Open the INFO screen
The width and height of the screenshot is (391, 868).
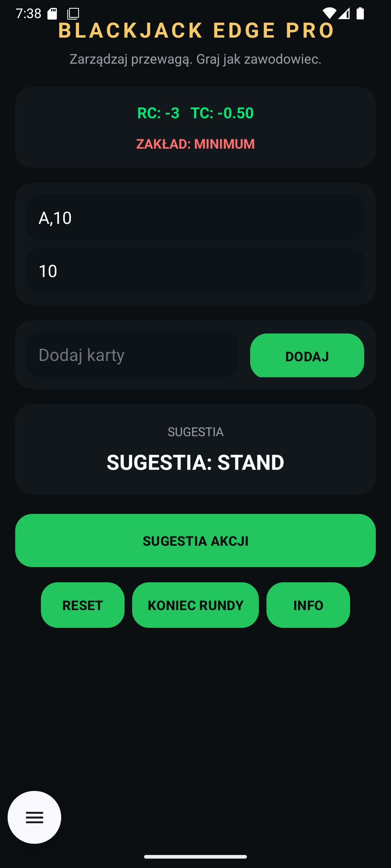(x=308, y=605)
